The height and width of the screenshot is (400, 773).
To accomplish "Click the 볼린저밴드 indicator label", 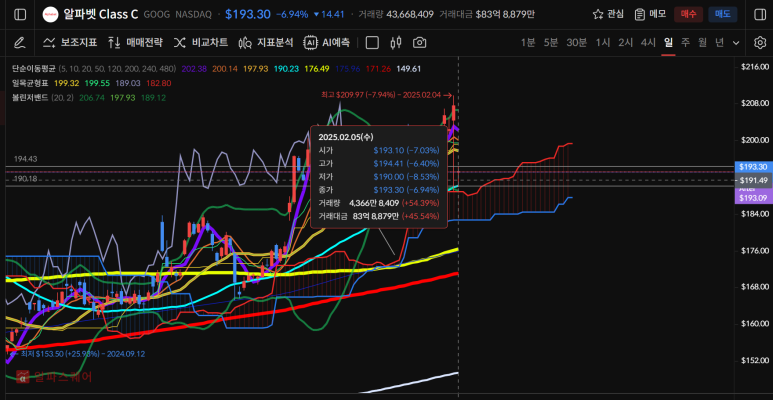I will 31,98.
